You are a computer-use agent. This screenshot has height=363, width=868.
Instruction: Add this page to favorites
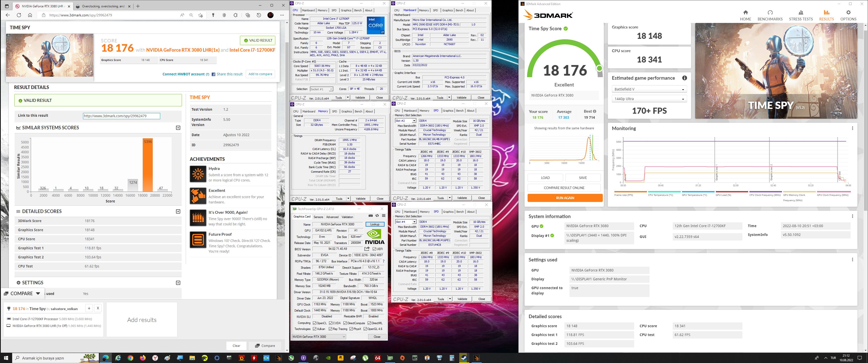(x=201, y=15)
